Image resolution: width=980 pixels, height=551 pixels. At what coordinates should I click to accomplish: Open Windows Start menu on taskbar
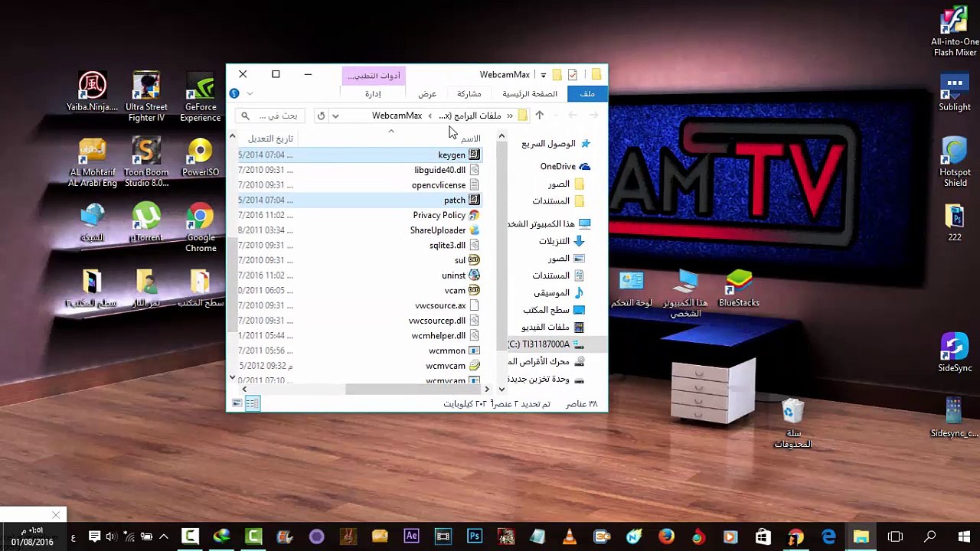[964, 536]
